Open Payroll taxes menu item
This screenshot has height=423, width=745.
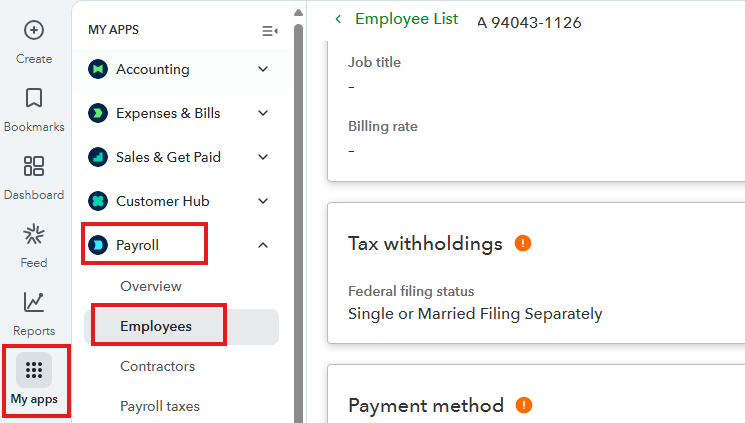[160, 406]
